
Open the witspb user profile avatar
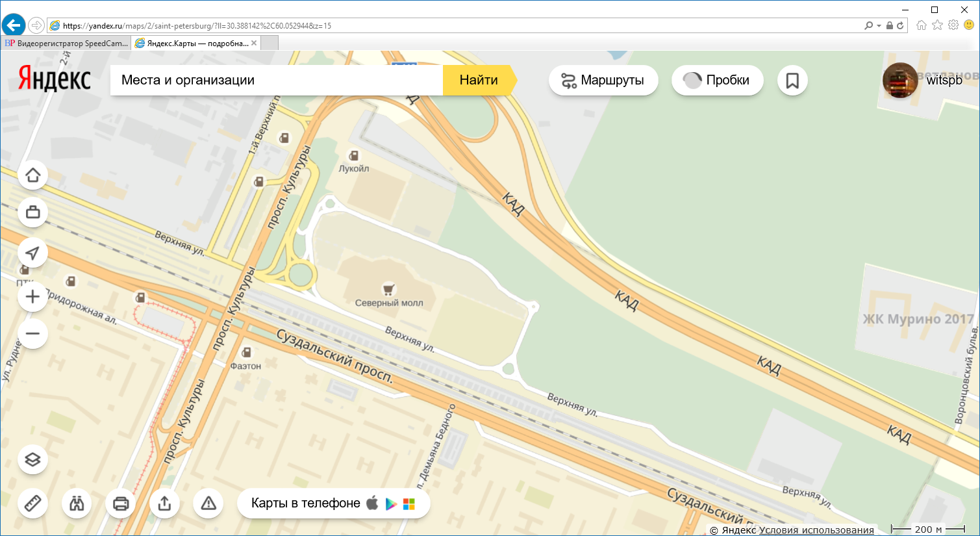[899, 81]
